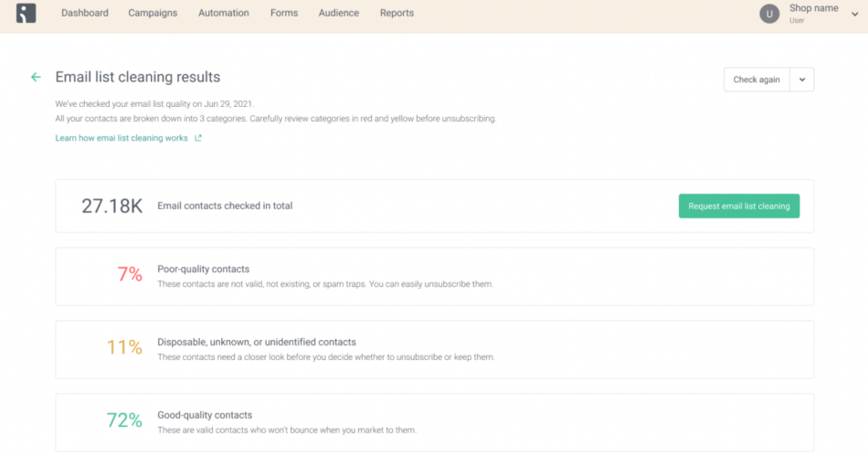
Task: Click the user avatar circle
Action: pyautogui.click(x=770, y=14)
